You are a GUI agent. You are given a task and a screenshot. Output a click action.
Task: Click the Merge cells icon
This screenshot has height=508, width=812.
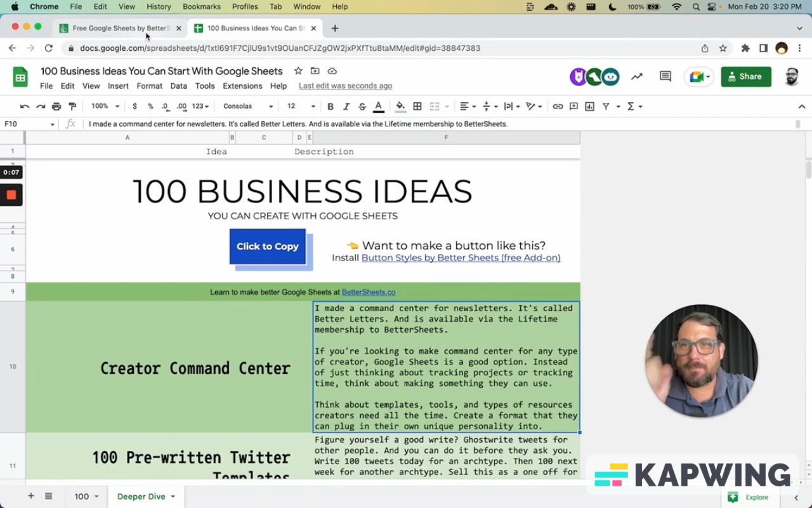pyautogui.click(x=435, y=107)
